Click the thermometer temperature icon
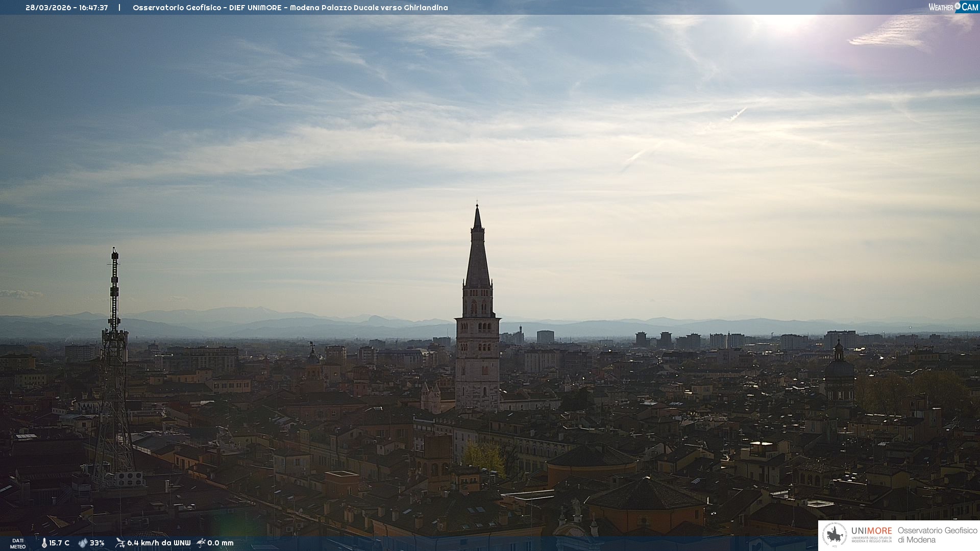The width and height of the screenshot is (980, 551). (x=44, y=543)
